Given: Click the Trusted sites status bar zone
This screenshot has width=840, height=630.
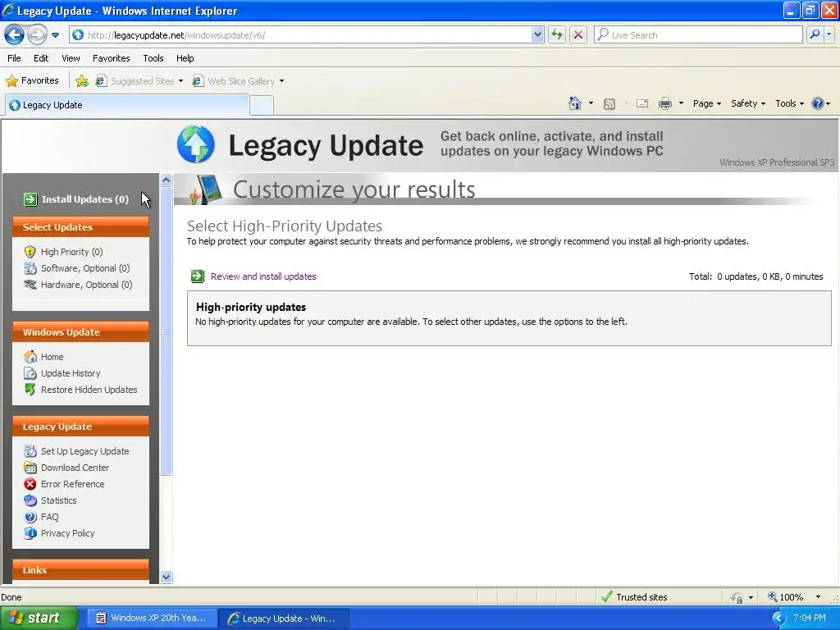Looking at the screenshot, I should click(634, 597).
